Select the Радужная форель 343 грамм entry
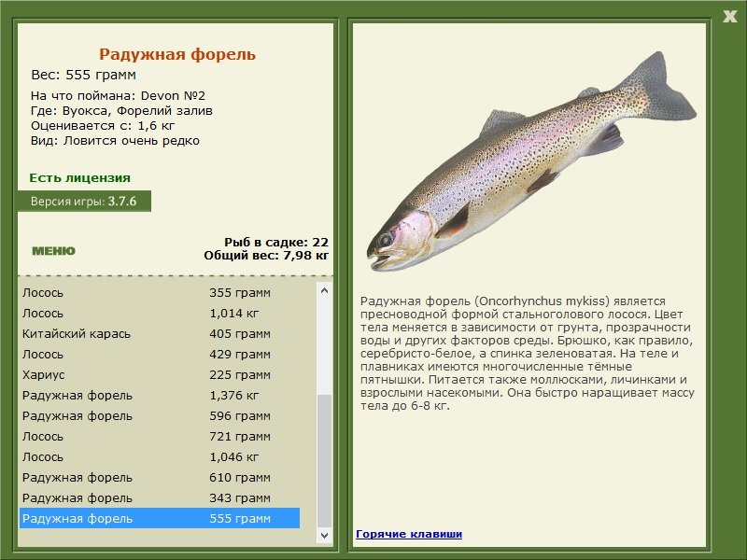The width and height of the screenshot is (747, 560). tap(160, 498)
